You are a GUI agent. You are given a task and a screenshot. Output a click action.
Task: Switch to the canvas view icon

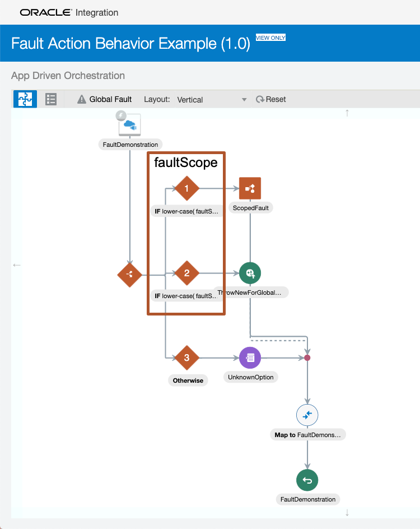[25, 99]
